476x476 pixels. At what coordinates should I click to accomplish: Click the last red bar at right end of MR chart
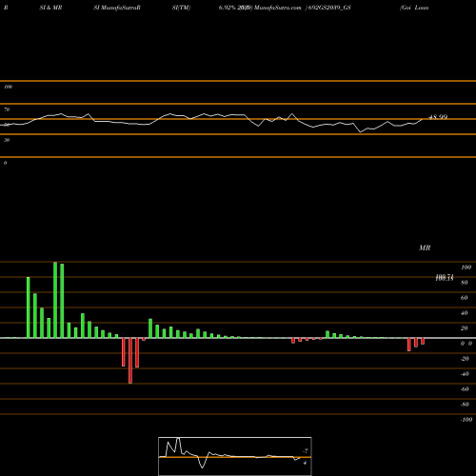coord(423,341)
